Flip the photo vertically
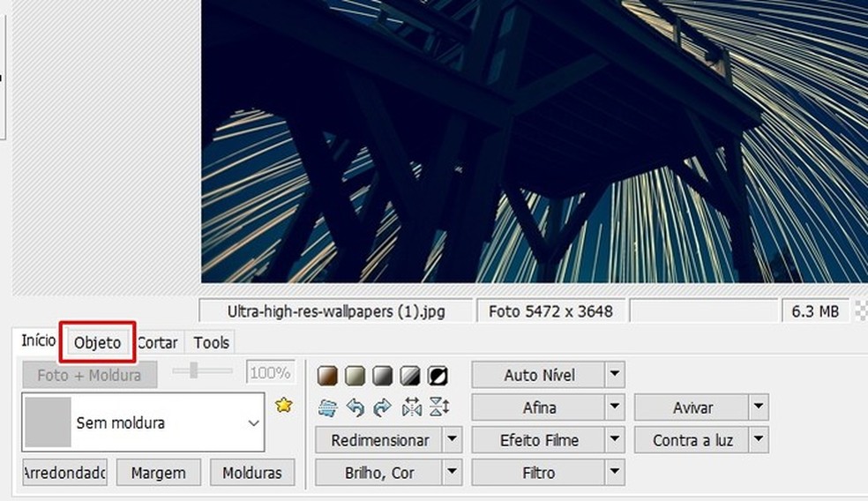 click(439, 408)
